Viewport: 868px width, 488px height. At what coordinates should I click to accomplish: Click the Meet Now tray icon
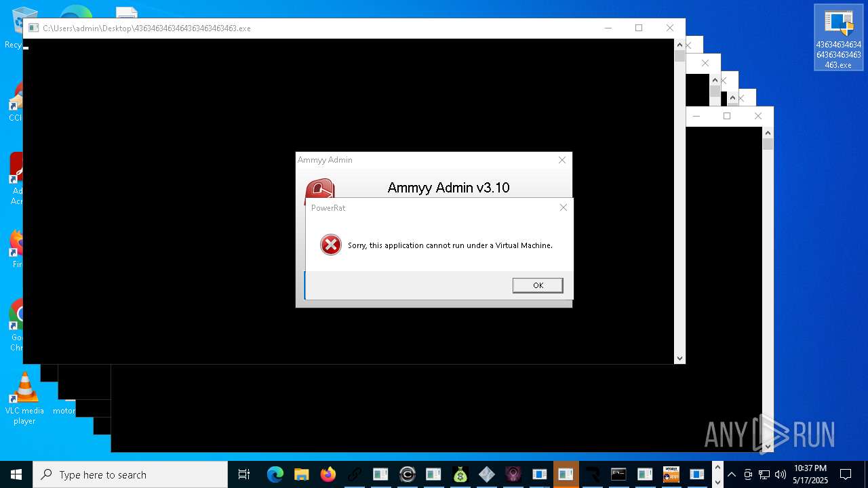click(748, 474)
